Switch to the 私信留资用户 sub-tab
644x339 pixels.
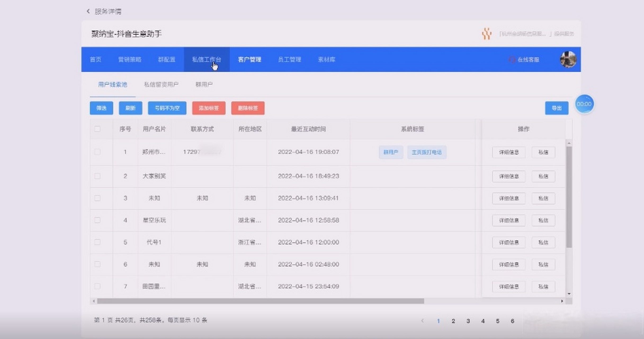(x=161, y=84)
